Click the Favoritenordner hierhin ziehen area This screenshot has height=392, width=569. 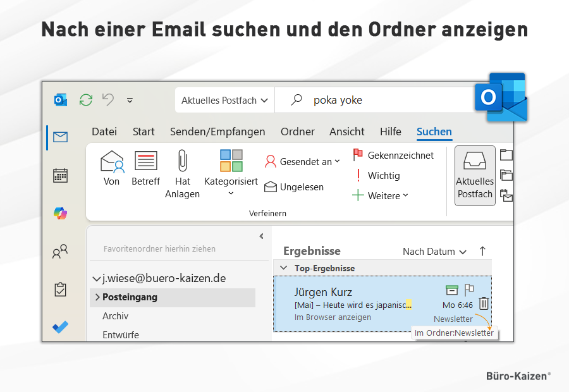159,249
